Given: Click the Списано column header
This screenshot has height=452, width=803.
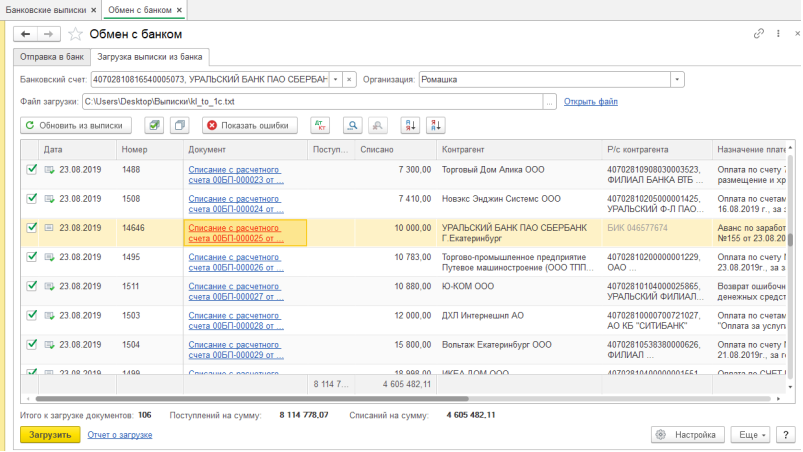Looking at the screenshot, I should [395, 149].
